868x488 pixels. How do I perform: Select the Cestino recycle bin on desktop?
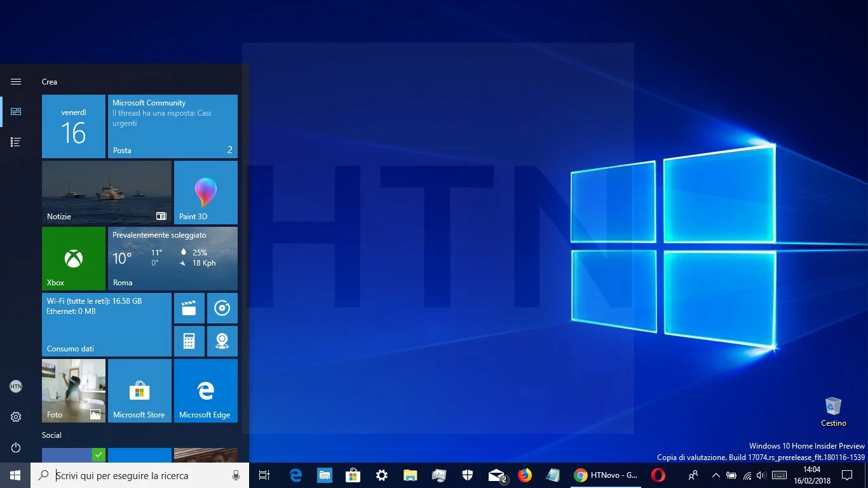pyautogui.click(x=833, y=412)
